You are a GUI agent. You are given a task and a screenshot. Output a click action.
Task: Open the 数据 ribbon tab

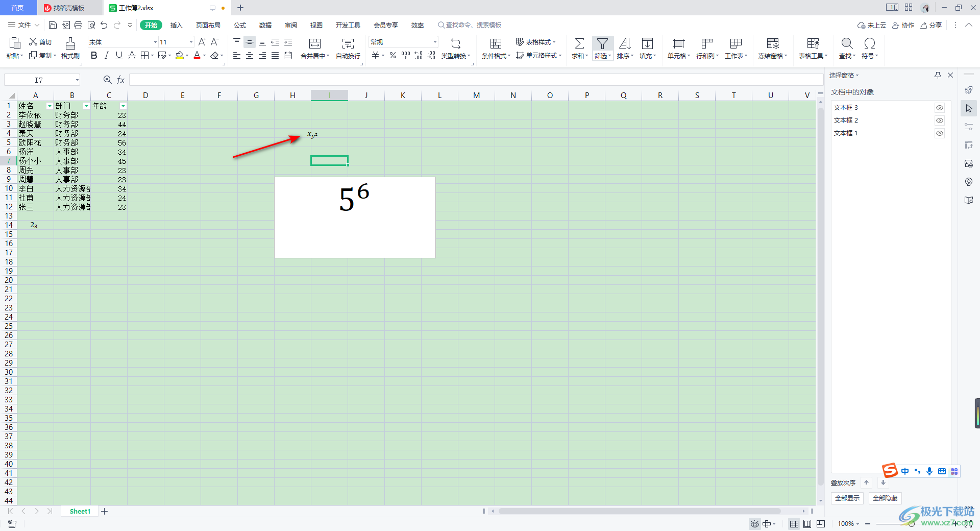pyautogui.click(x=265, y=25)
